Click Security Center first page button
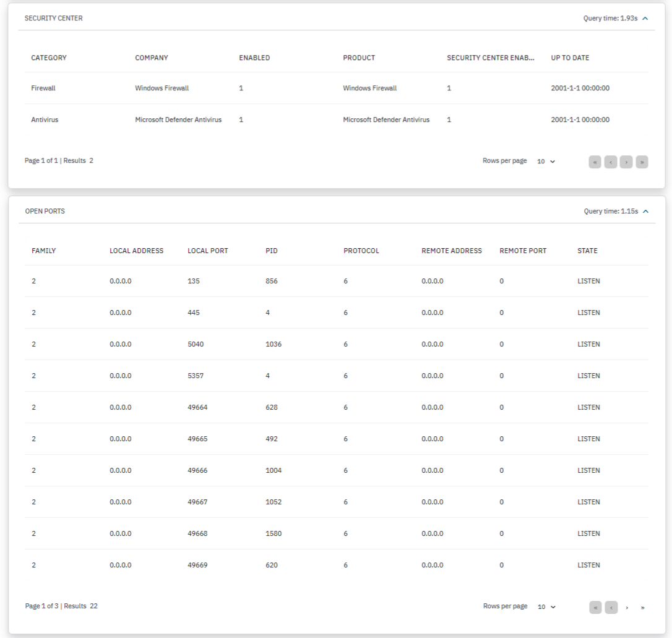 (595, 162)
